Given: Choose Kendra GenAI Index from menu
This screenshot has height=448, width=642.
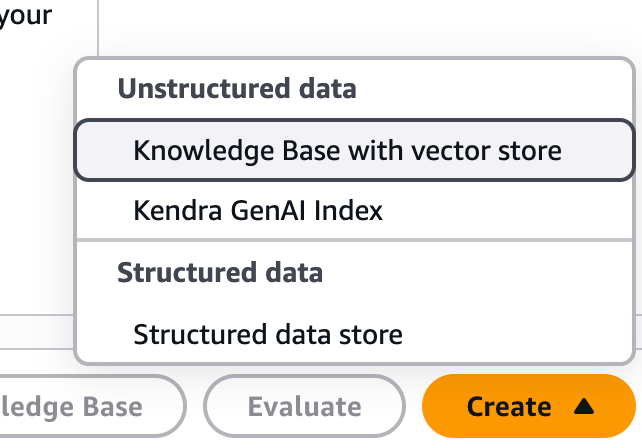Looking at the screenshot, I should point(258,211).
